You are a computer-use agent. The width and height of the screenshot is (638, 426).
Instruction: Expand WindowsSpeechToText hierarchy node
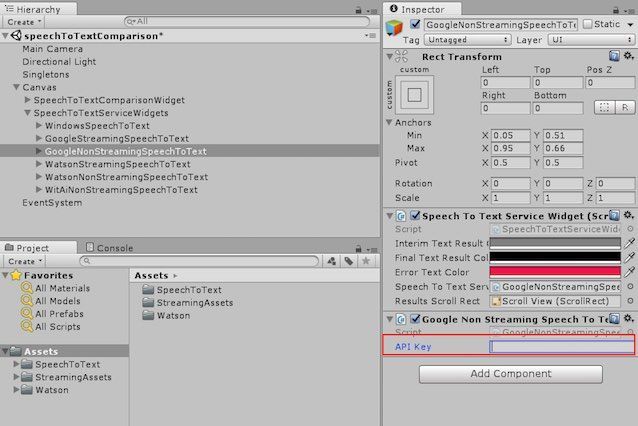[39, 125]
